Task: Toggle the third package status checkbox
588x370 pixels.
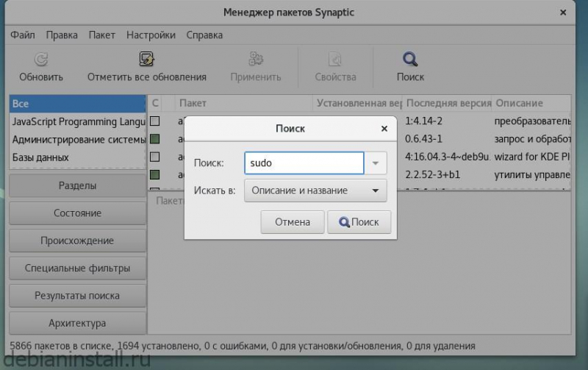Action: (155, 157)
